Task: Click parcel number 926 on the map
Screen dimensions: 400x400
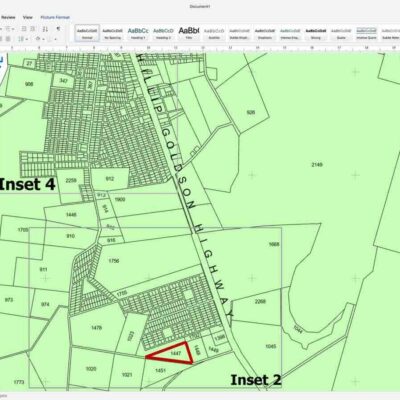Action: click(250, 112)
